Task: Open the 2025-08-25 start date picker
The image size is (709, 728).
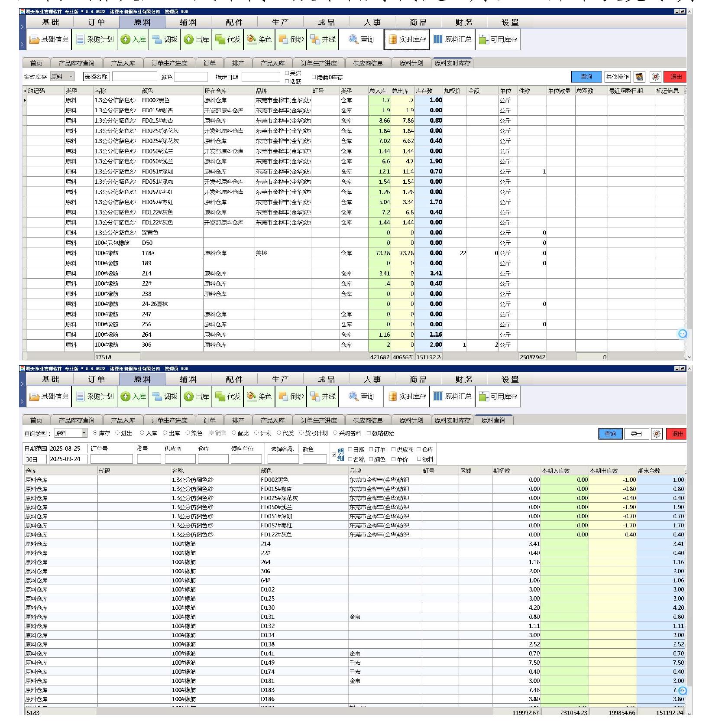Action: click(68, 448)
